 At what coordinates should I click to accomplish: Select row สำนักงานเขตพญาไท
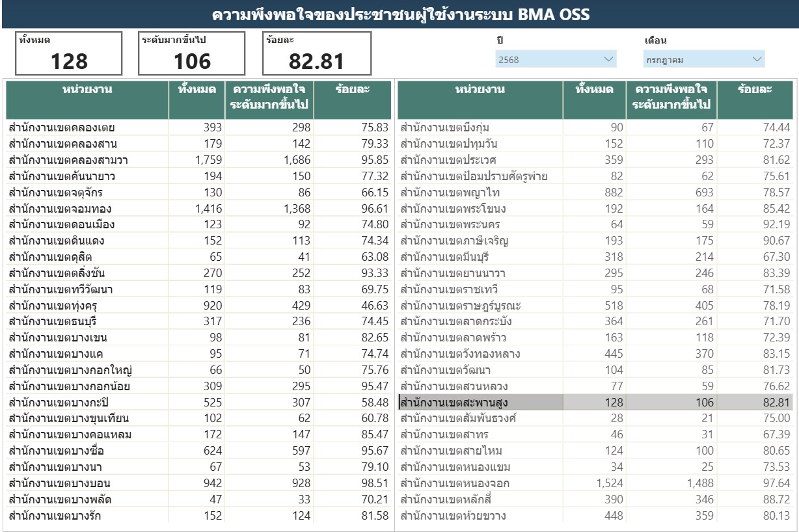point(595,192)
